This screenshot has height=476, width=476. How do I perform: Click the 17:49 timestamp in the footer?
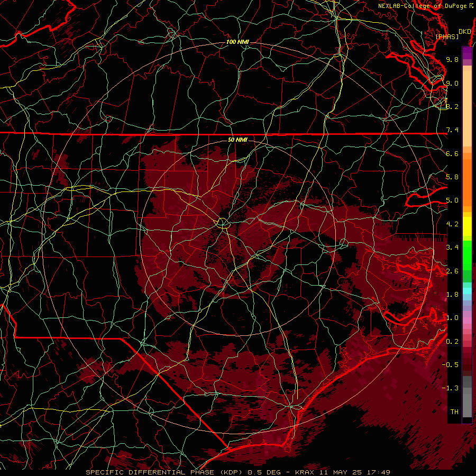coord(379,472)
